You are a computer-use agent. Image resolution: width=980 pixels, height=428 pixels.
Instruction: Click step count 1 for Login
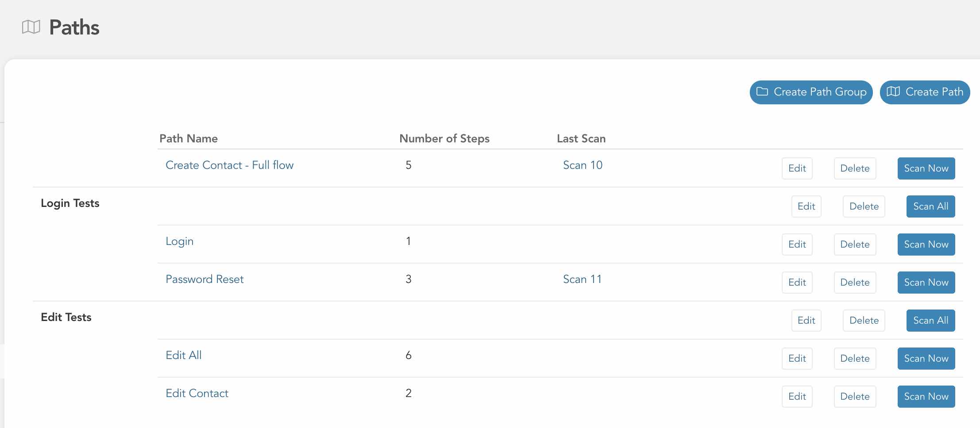pyautogui.click(x=409, y=241)
